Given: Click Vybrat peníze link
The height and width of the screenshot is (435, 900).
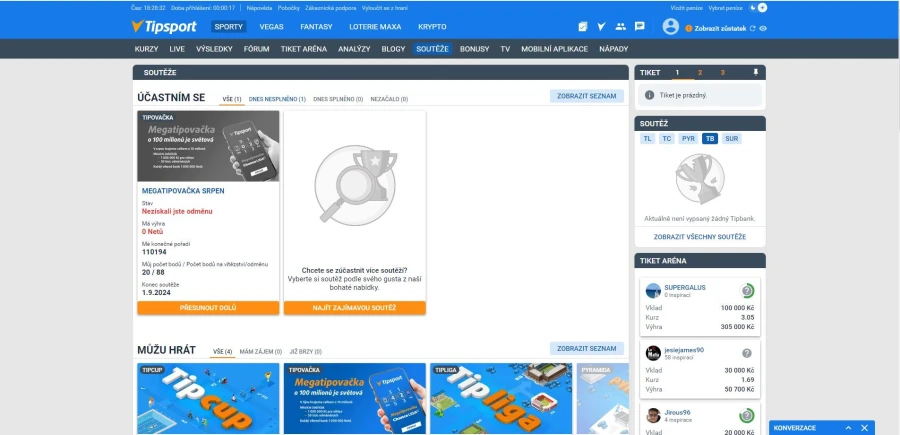Looking at the screenshot, I should [x=726, y=8].
